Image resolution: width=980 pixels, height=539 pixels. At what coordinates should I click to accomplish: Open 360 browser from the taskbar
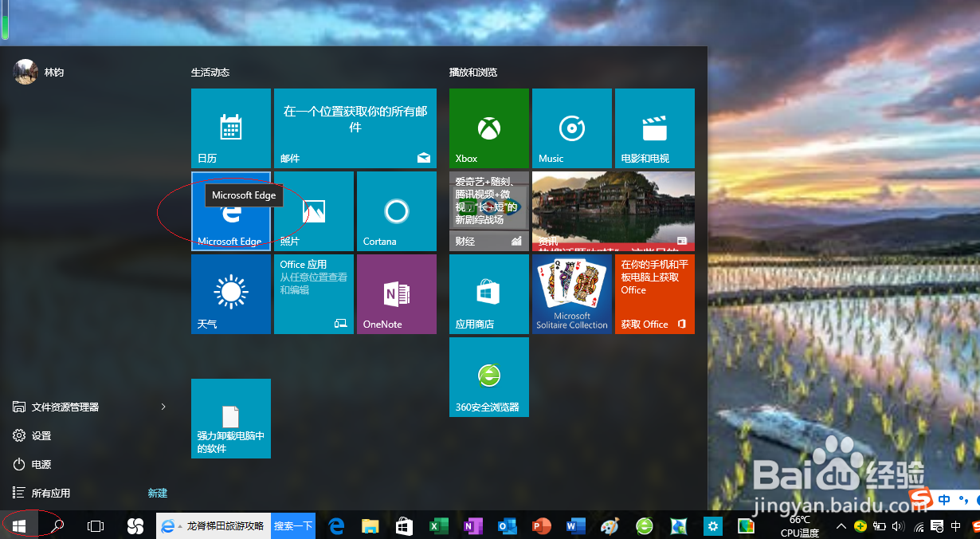(645, 525)
